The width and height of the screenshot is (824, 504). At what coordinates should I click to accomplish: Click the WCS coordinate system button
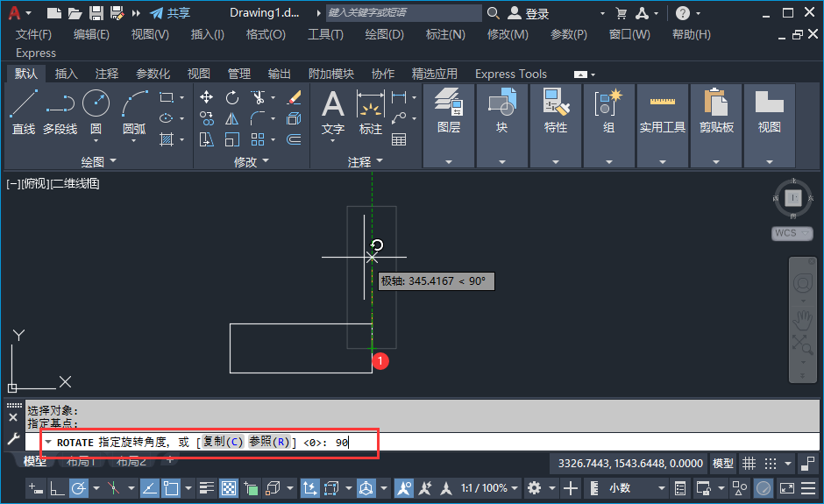tap(792, 233)
